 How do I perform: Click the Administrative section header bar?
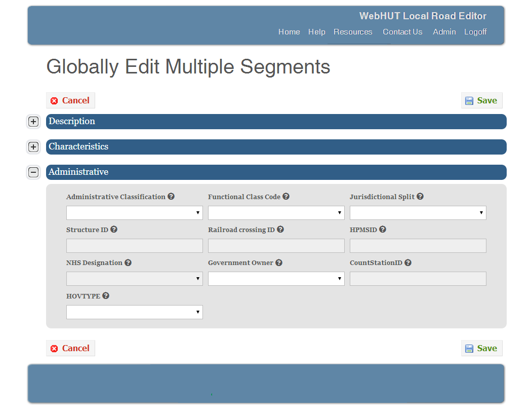click(x=276, y=172)
